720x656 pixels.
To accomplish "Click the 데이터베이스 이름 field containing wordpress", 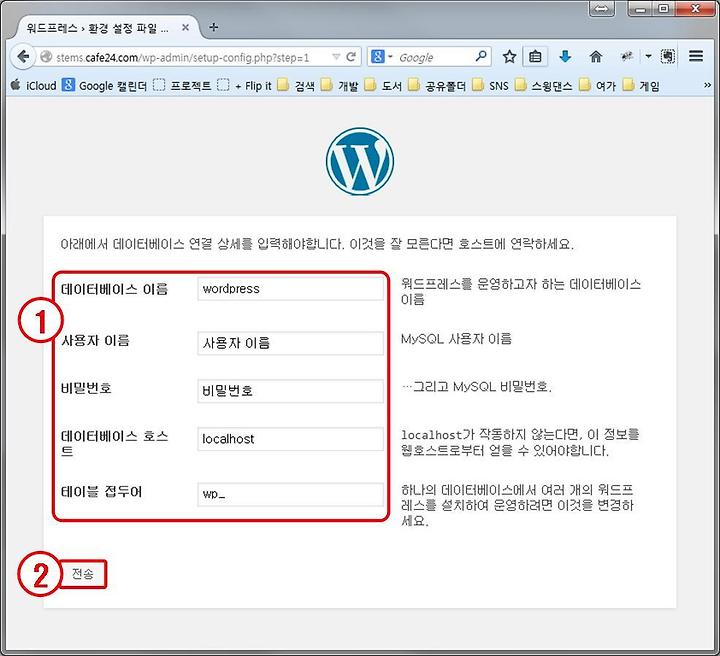I will click(x=291, y=289).
